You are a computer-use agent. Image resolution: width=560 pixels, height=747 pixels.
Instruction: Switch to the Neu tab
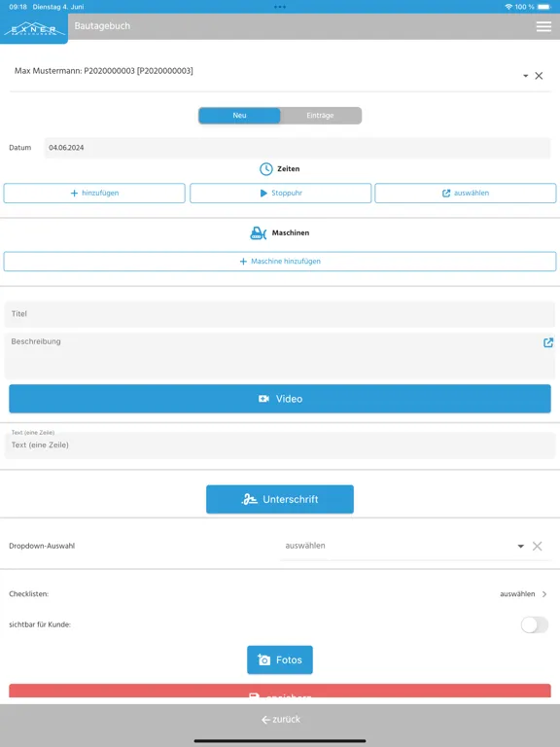239,116
